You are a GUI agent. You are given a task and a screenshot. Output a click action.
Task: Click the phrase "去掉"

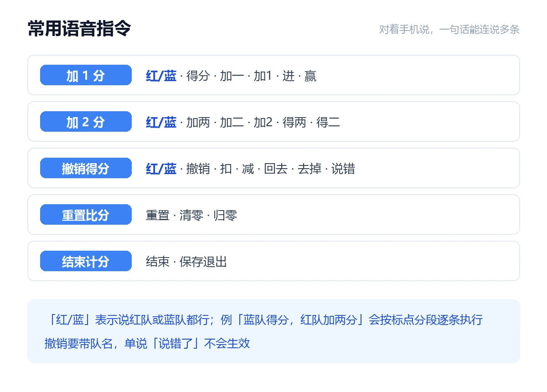310,169
